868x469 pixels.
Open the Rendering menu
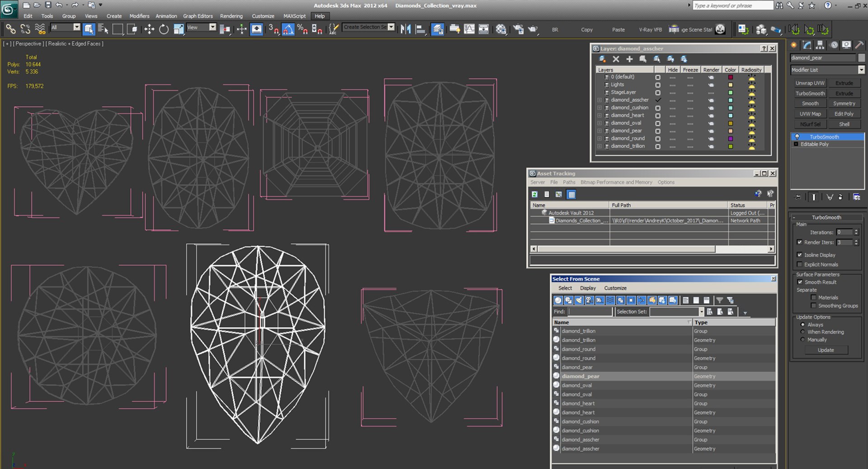click(231, 16)
